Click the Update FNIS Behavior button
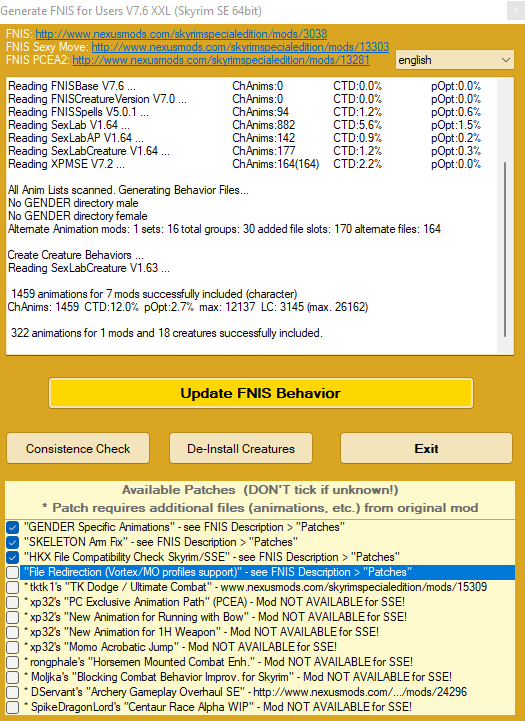The image size is (525, 721). coord(261,393)
